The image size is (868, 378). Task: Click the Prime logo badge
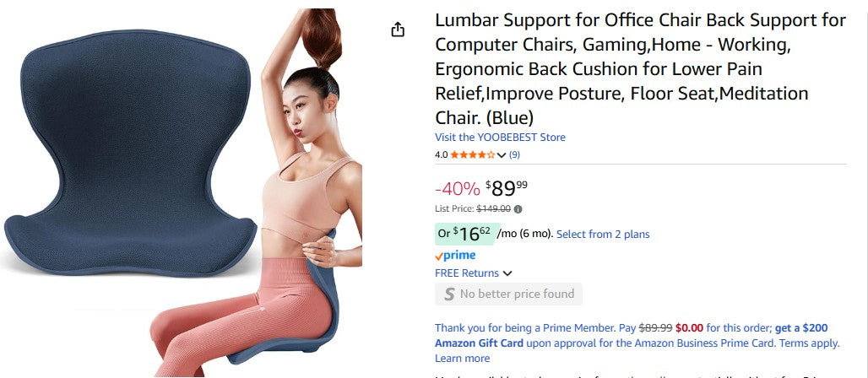pos(455,255)
